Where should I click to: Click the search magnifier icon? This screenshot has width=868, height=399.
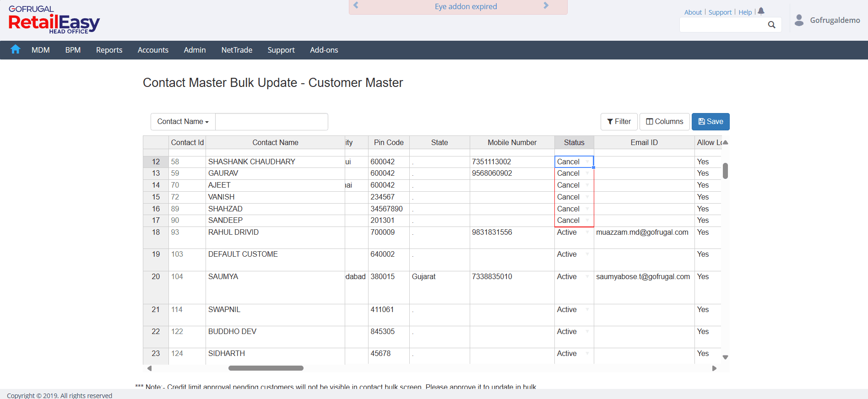coord(771,25)
